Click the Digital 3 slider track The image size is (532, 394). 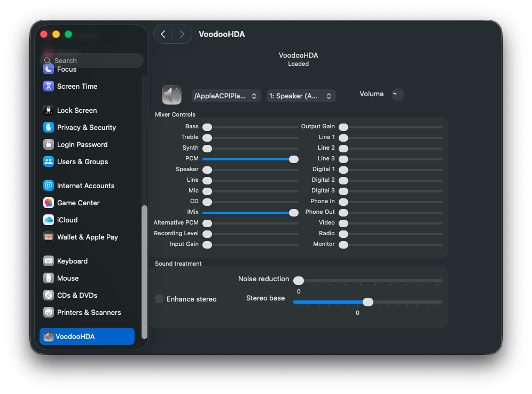[x=391, y=191]
